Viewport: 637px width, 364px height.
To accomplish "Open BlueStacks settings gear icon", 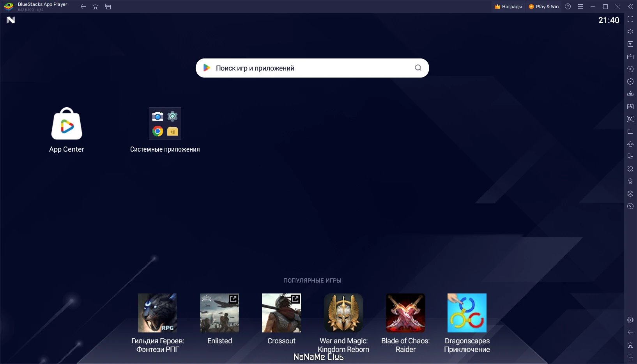I will (x=630, y=320).
